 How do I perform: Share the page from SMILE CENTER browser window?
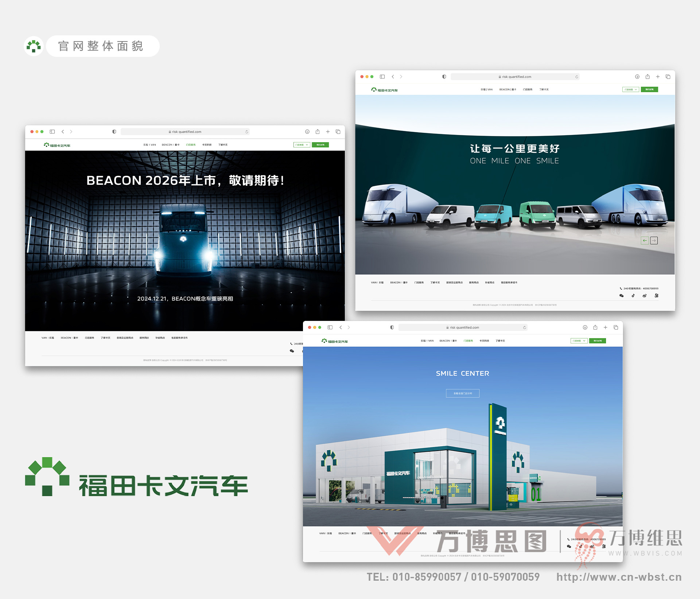[x=595, y=327]
